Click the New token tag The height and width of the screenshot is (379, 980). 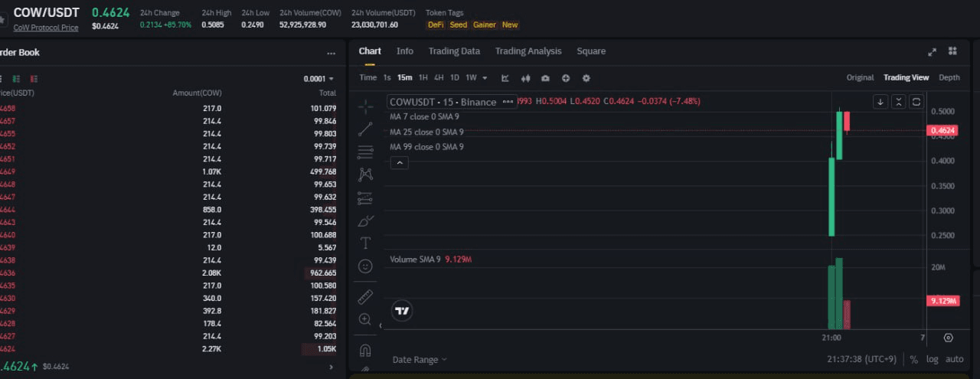(x=510, y=25)
